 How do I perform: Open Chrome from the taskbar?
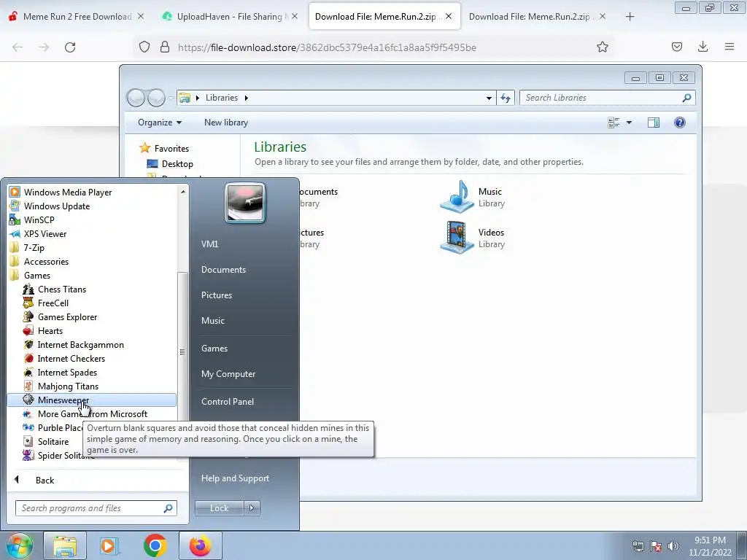[x=155, y=545]
